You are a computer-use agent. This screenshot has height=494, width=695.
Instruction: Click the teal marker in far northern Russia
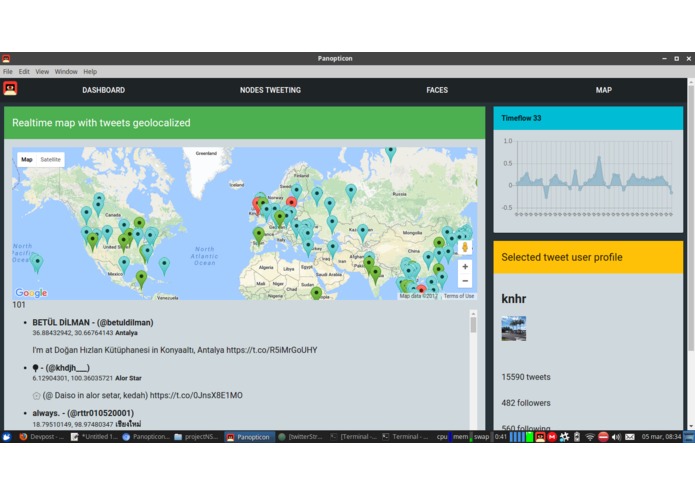click(x=390, y=152)
